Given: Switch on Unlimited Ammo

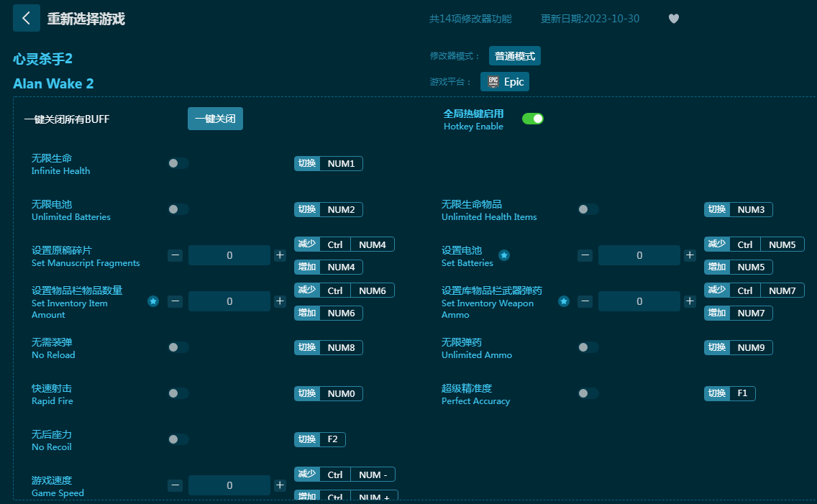Looking at the screenshot, I should point(588,347).
